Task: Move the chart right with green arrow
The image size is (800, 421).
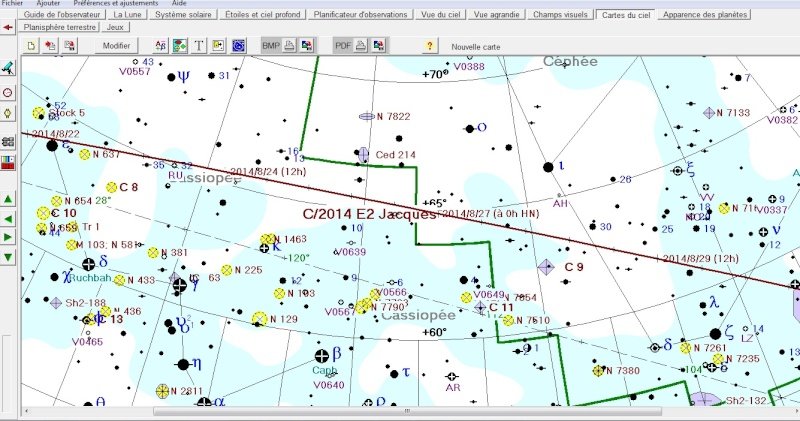Action: point(8,237)
